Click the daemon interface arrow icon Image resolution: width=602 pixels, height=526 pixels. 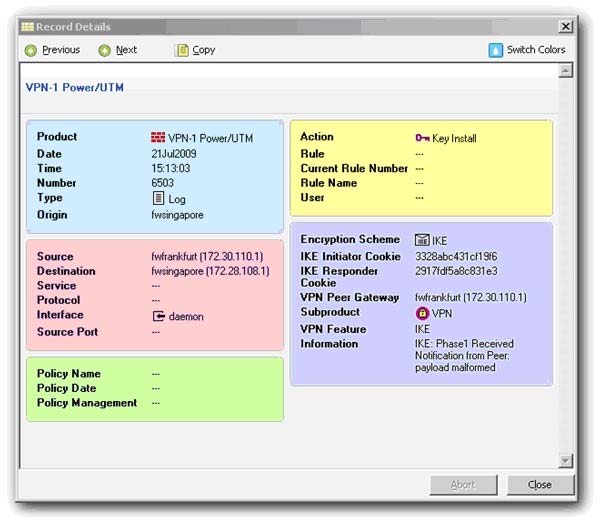coord(159,316)
